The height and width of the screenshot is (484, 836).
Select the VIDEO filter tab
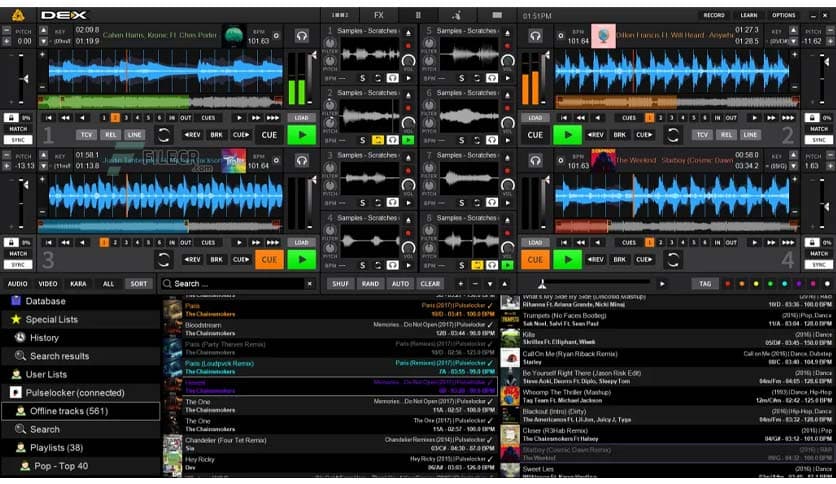[47, 284]
